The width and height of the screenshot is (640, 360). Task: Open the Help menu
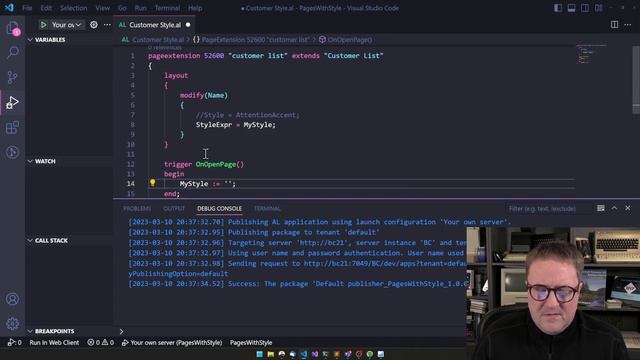click(x=195, y=8)
